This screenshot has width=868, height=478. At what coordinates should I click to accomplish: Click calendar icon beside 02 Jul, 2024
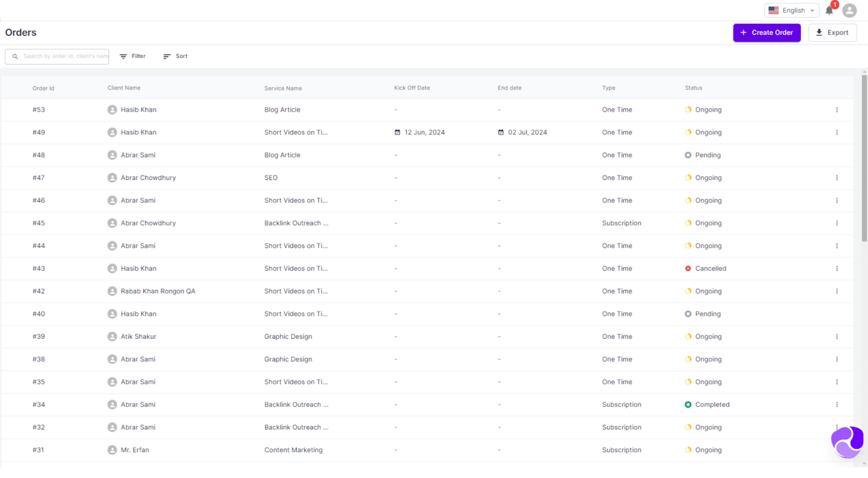click(501, 132)
